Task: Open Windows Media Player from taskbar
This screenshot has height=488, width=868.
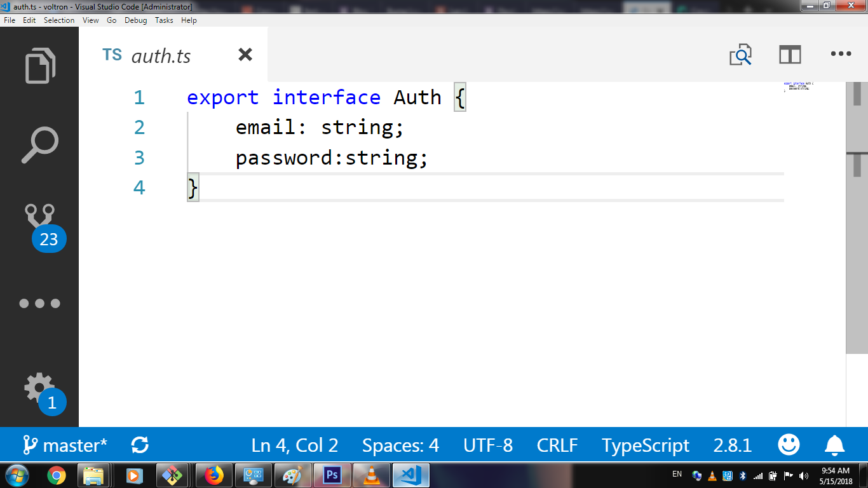Action: [x=134, y=475]
